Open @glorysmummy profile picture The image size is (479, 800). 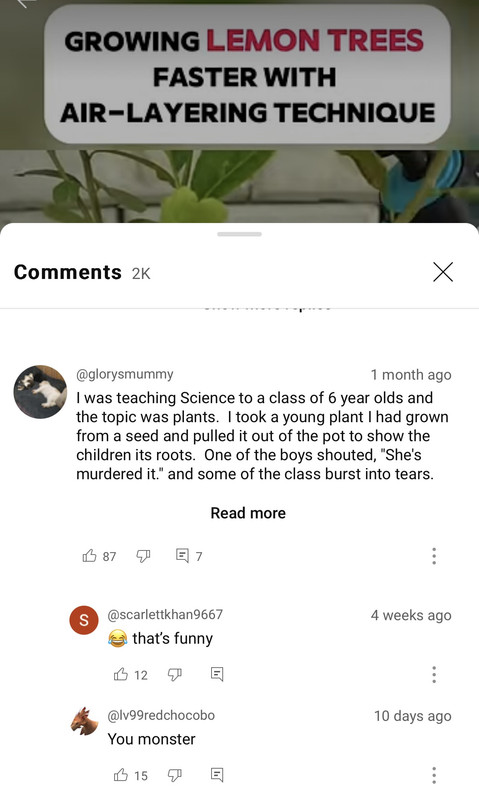click(x=40, y=392)
